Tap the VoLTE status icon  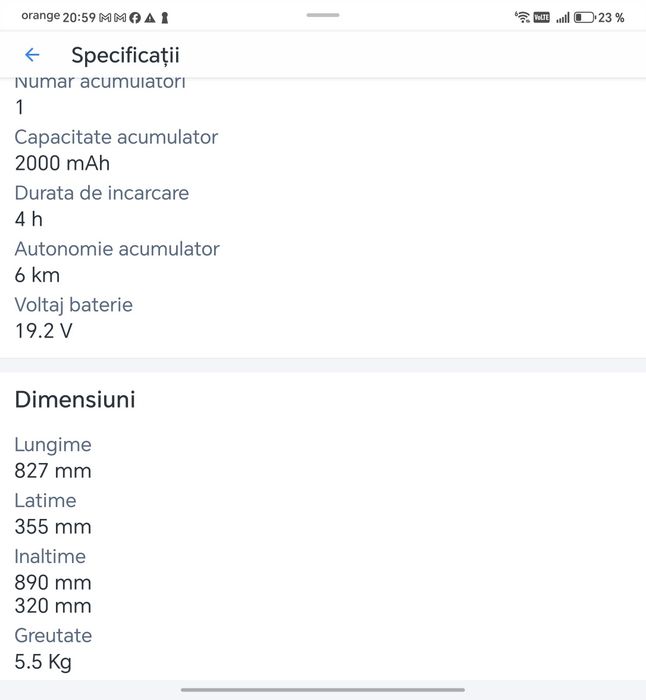point(542,17)
